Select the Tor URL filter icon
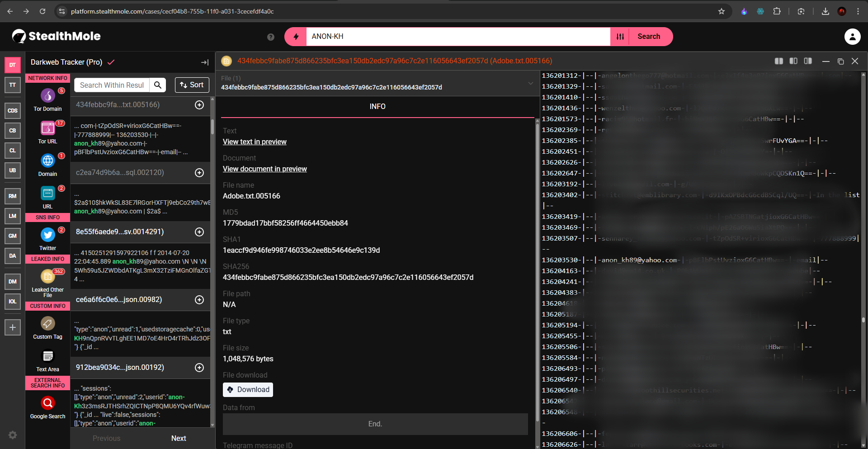This screenshot has height=449, width=868. (x=48, y=128)
